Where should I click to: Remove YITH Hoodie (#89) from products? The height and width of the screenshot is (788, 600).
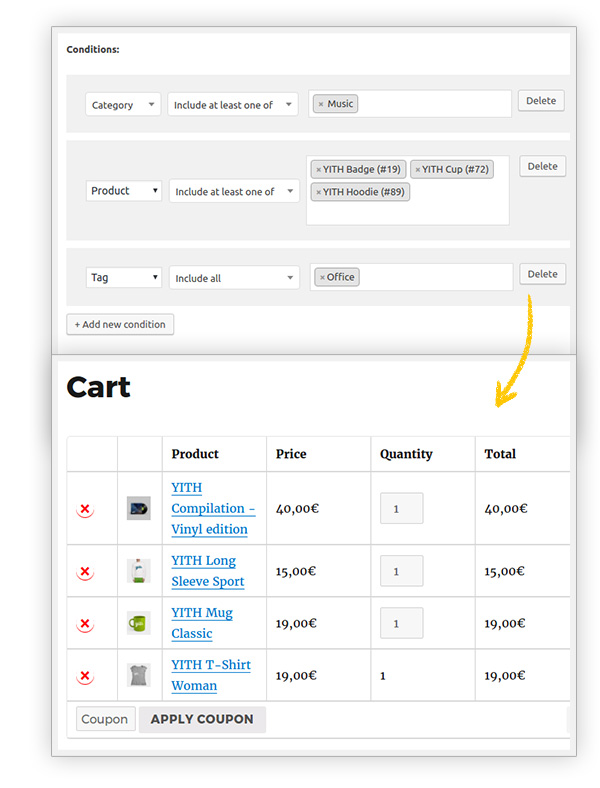tap(319, 192)
